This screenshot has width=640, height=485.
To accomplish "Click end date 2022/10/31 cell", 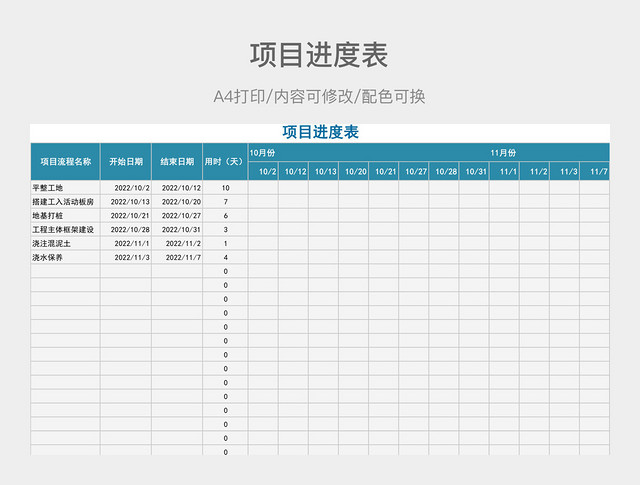I will tap(177, 229).
